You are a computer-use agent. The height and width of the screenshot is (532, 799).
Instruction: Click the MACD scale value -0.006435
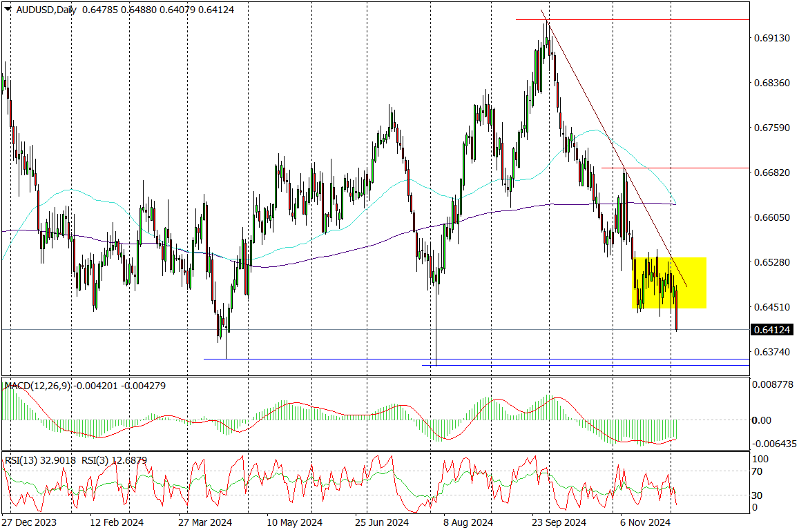coord(774,444)
